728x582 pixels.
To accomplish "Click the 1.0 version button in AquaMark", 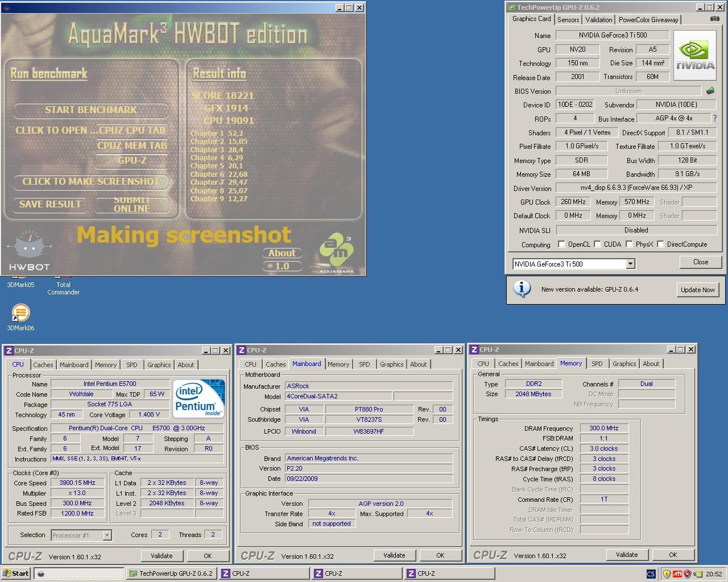I will (x=282, y=266).
